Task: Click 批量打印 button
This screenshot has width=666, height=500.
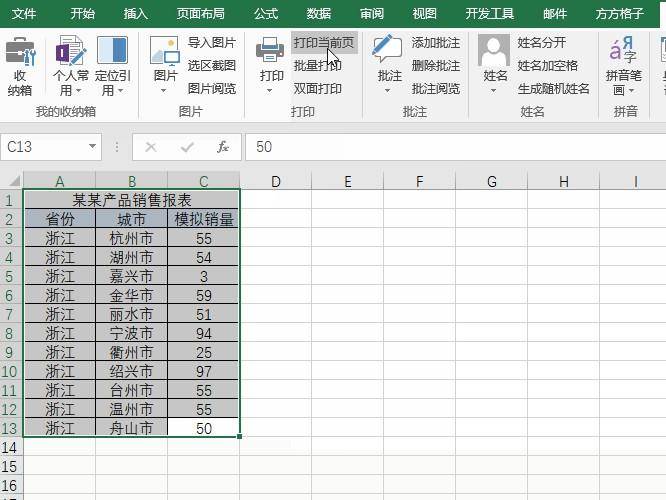Action: click(x=318, y=65)
